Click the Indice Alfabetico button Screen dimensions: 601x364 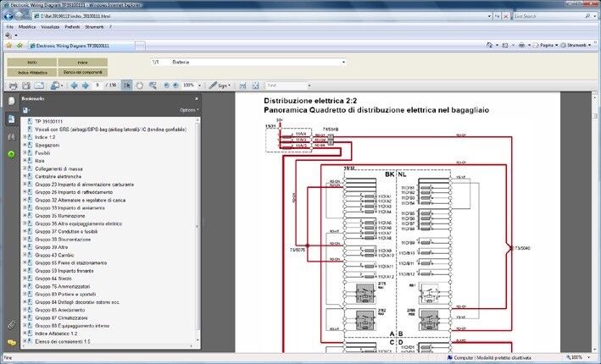coord(32,73)
